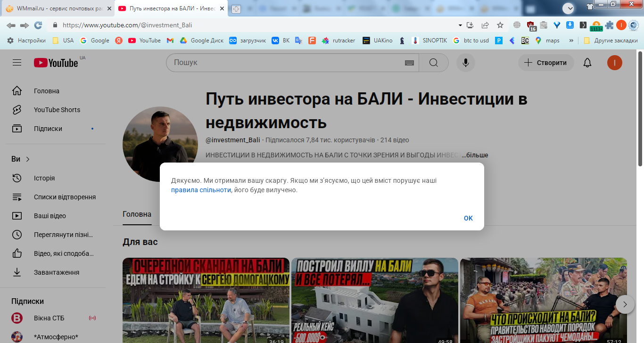The height and width of the screenshot is (343, 644).
Task: Show next videos with the carousel arrow
Action: [x=625, y=304]
